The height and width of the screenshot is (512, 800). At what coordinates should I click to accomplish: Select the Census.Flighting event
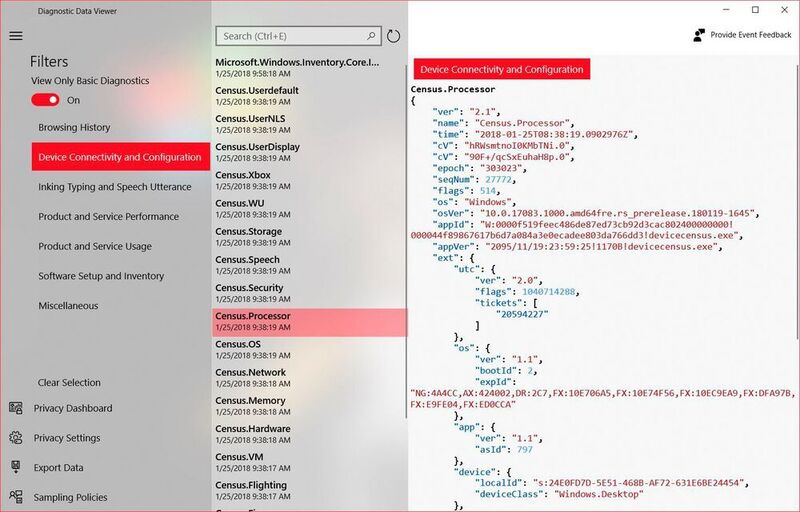[309, 491]
